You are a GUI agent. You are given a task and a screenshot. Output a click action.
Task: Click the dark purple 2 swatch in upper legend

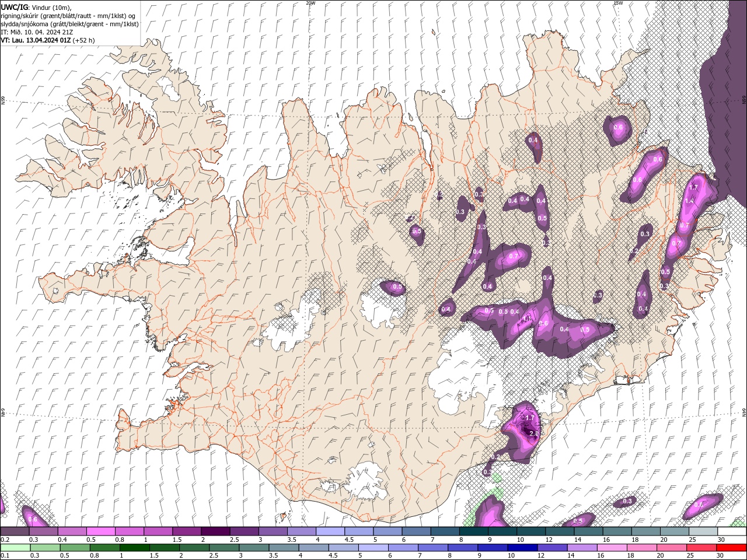coord(215,531)
